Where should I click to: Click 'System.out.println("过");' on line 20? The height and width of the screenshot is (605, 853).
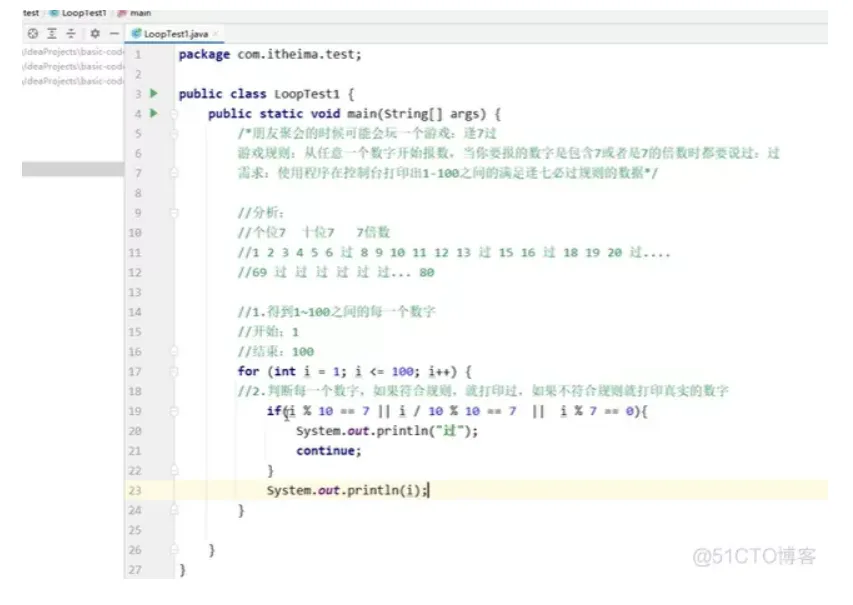pos(387,431)
